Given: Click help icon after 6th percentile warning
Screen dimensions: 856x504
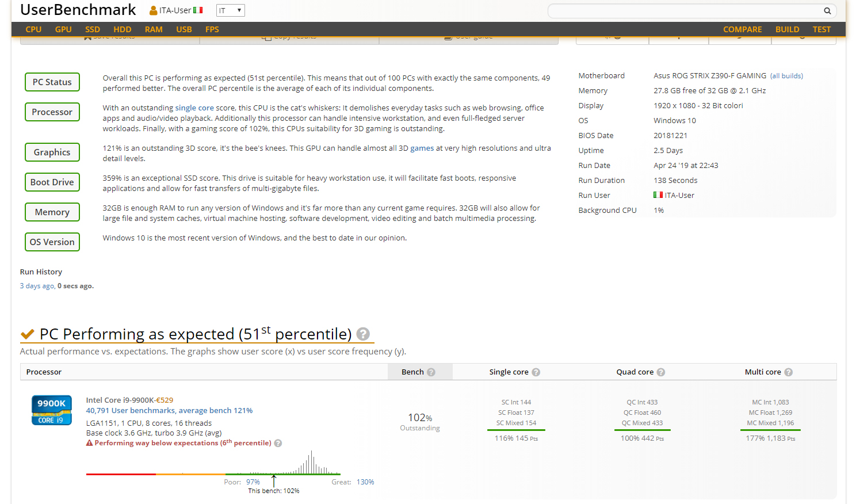Looking at the screenshot, I should (278, 443).
